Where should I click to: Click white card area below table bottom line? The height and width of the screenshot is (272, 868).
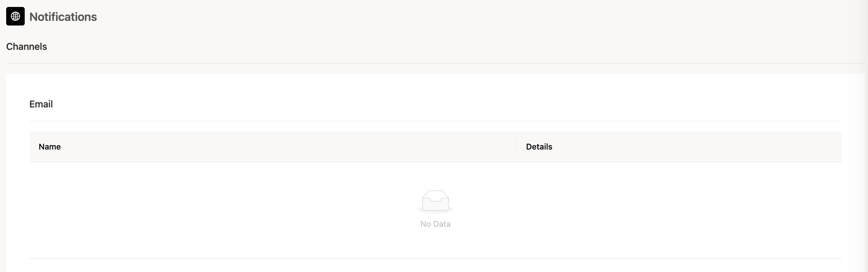coord(436,266)
